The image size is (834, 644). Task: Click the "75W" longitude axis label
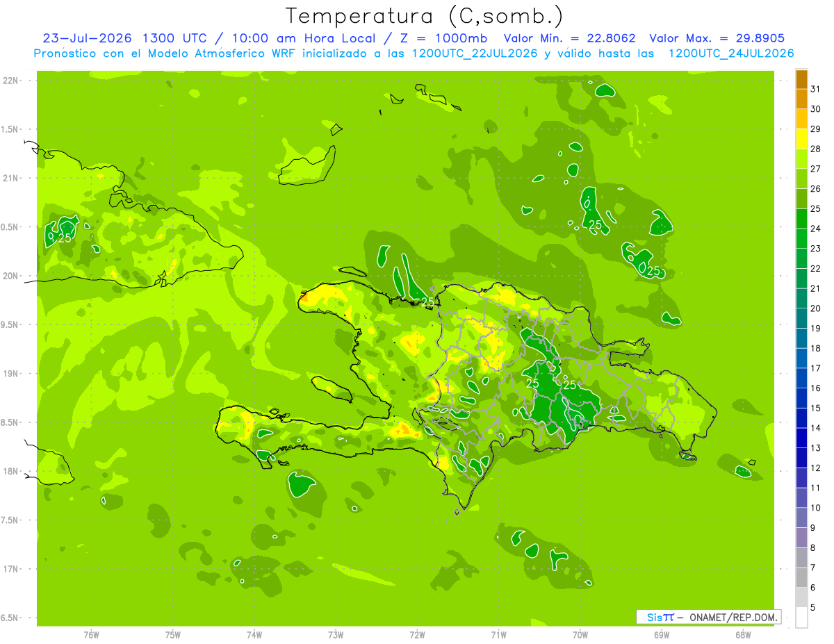pyautogui.click(x=173, y=635)
